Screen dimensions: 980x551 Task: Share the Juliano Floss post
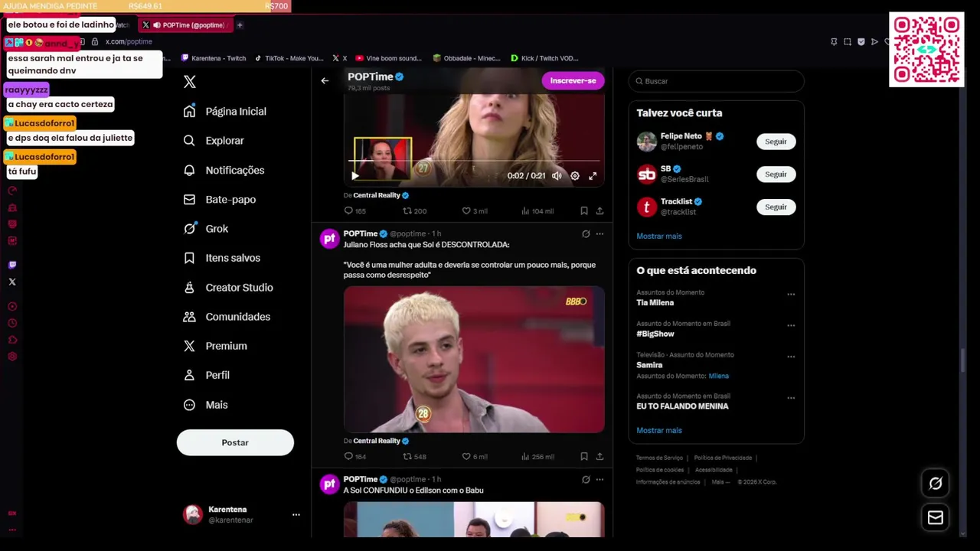coord(599,456)
